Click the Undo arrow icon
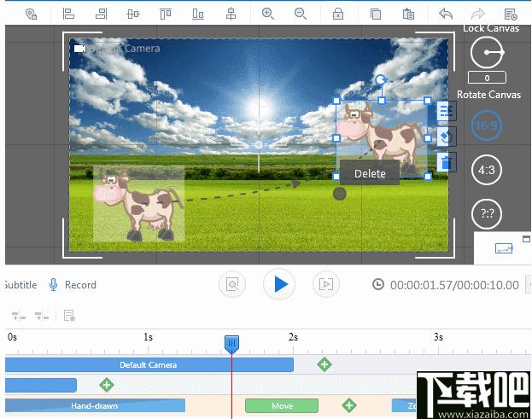 click(x=446, y=14)
